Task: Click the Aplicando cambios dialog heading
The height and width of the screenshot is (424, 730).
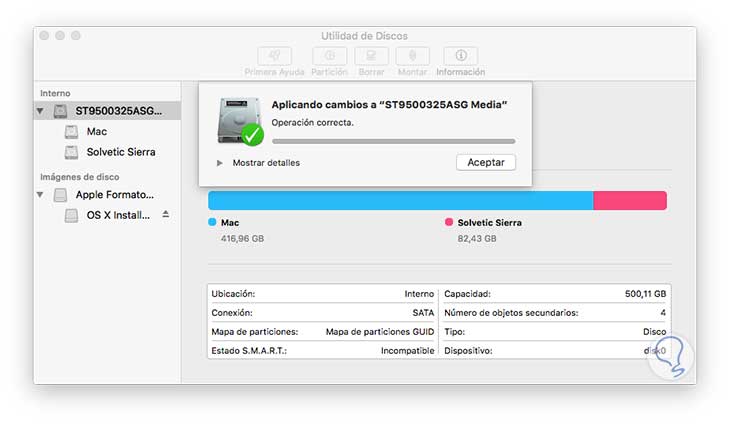Action: click(x=389, y=105)
